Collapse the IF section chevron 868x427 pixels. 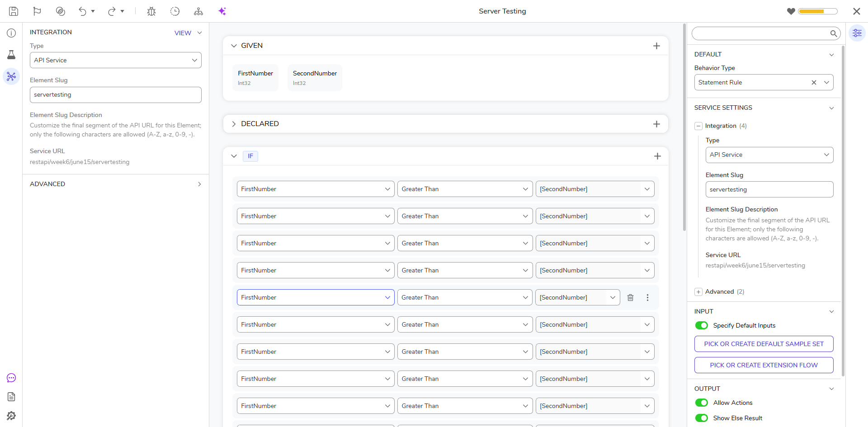point(234,156)
